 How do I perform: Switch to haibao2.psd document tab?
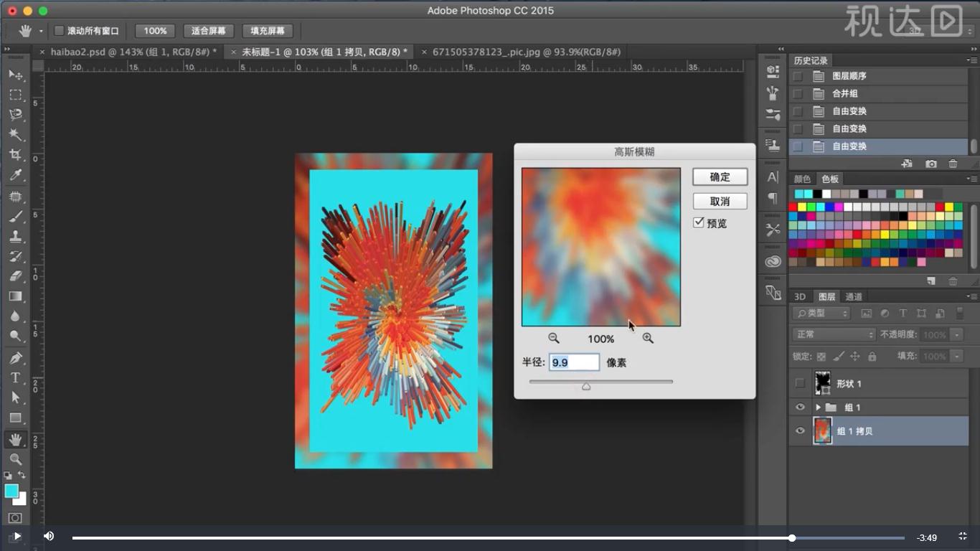[133, 52]
